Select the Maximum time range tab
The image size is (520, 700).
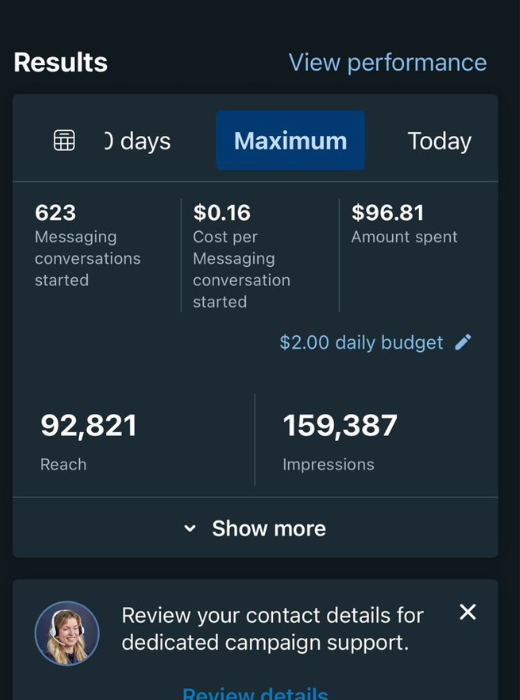click(x=291, y=140)
